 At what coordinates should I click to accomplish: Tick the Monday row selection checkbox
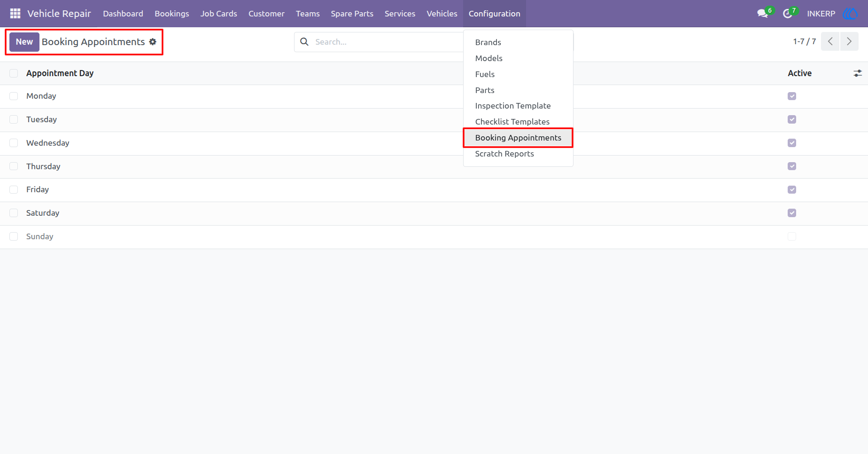pos(14,96)
